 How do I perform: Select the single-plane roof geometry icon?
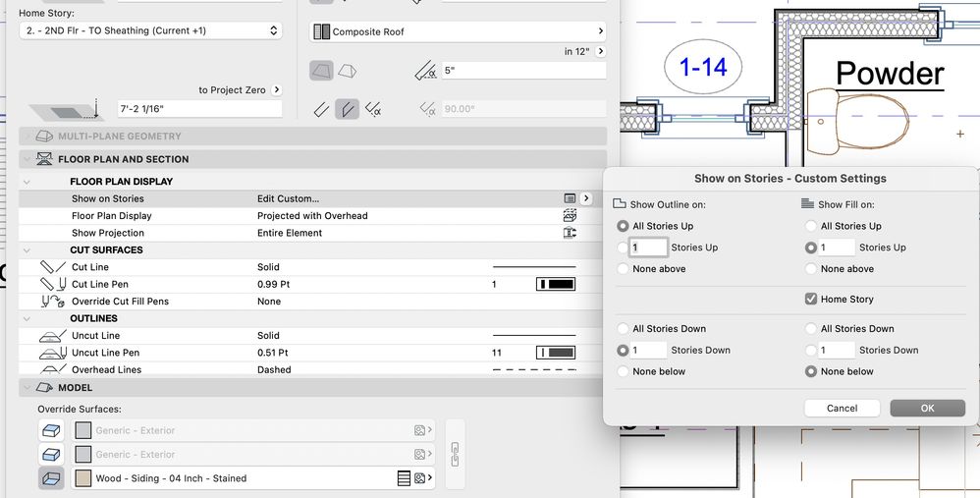click(322, 71)
